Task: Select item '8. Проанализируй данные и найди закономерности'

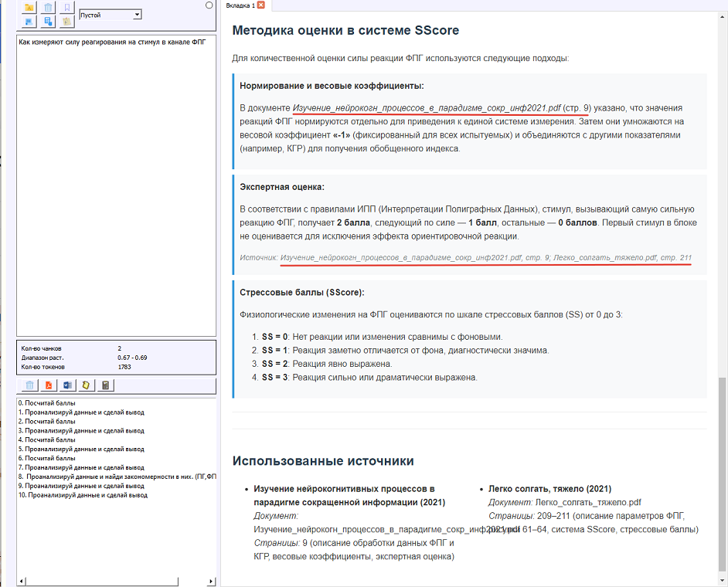Action: click(108, 477)
